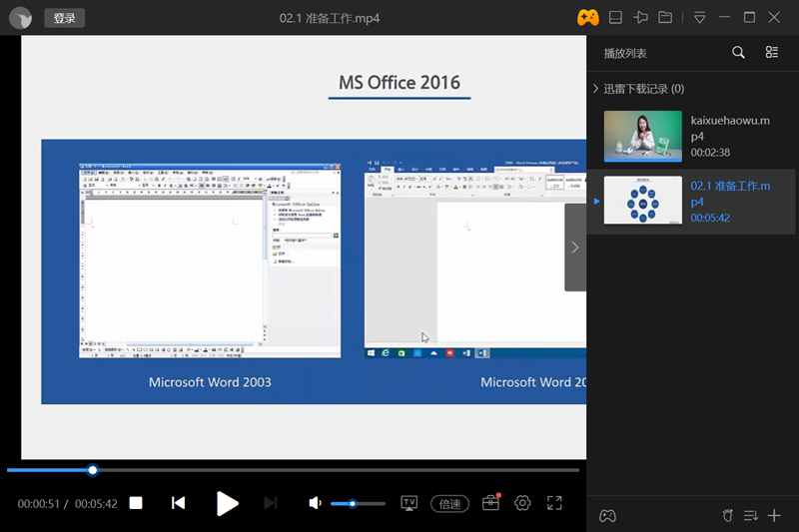Click the TV cast icon
This screenshot has height=532, width=799.
(409, 503)
